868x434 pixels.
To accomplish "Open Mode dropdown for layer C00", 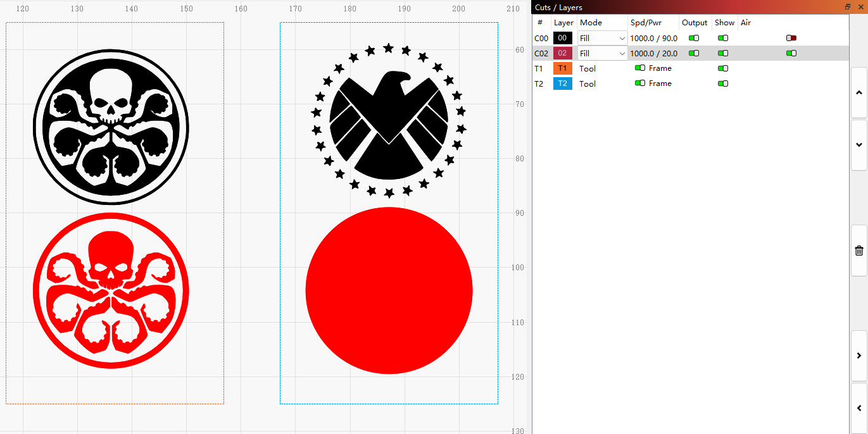I will coord(602,39).
